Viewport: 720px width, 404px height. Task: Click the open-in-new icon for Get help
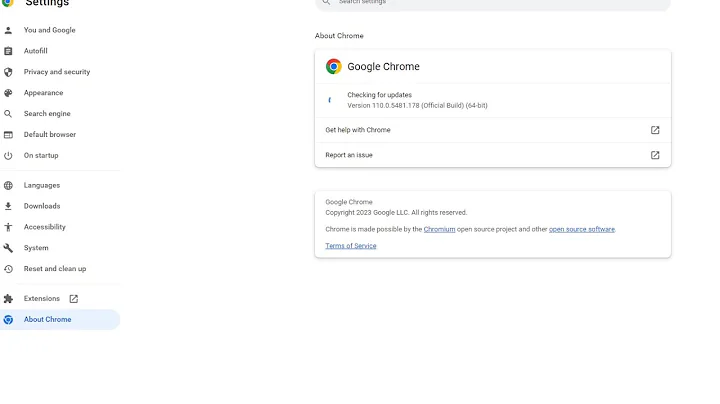coord(655,130)
